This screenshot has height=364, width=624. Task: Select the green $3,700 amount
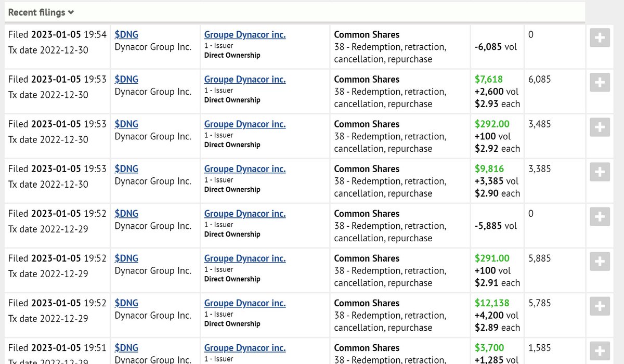(489, 348)
